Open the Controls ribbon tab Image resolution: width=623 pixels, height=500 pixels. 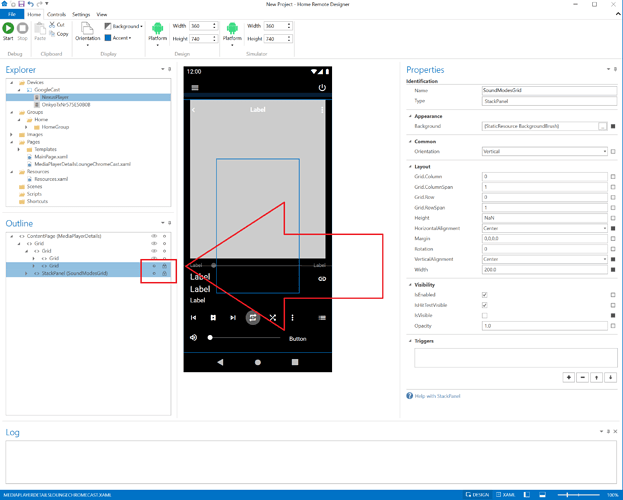tap(57, 15)
